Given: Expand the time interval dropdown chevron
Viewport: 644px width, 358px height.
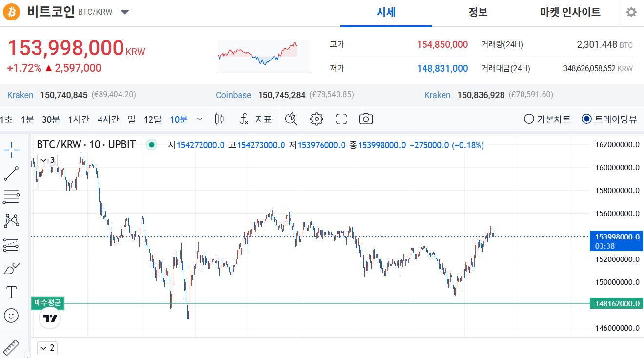Looking at the screenshot, I should (x=200, y=119).
